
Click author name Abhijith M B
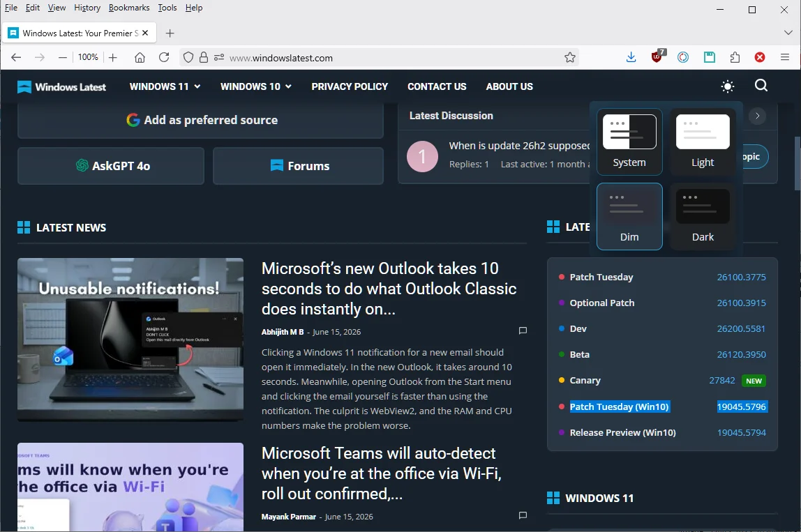click(283, 332)
